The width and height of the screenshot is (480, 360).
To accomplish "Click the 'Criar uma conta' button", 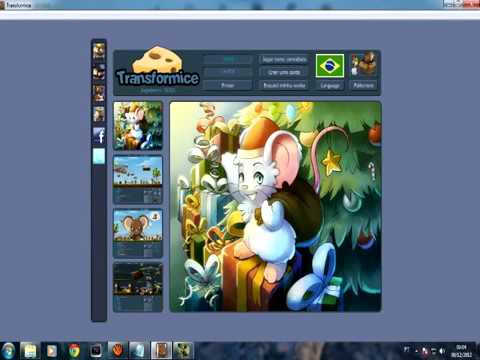I will coord(284,72).
